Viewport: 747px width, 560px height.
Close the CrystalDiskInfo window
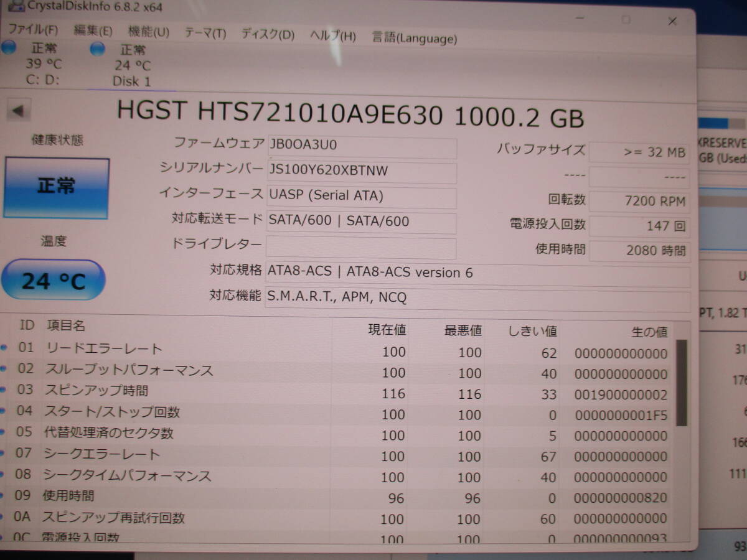pos(672,21)
